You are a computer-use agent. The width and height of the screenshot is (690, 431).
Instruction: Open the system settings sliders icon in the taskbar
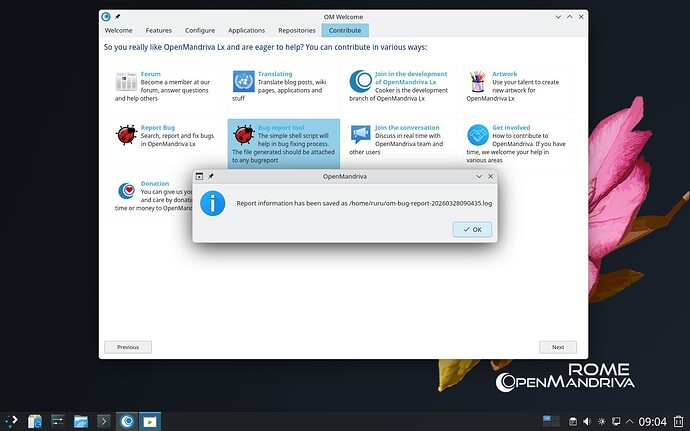coord(58,421)
